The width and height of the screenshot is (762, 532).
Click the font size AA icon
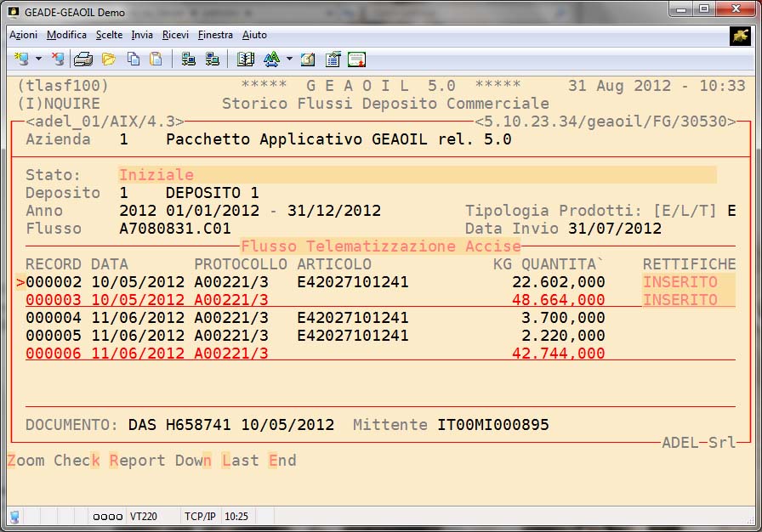[271, 59]
